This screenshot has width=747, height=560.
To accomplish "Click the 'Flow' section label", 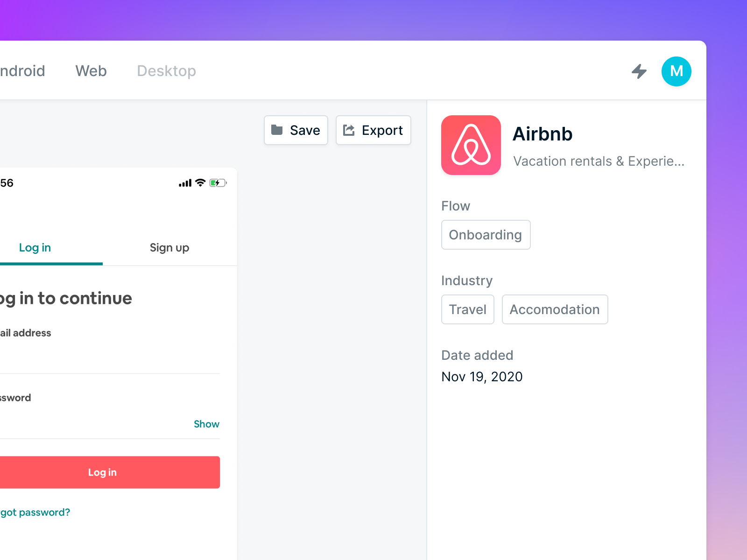I will click(456, 206).
